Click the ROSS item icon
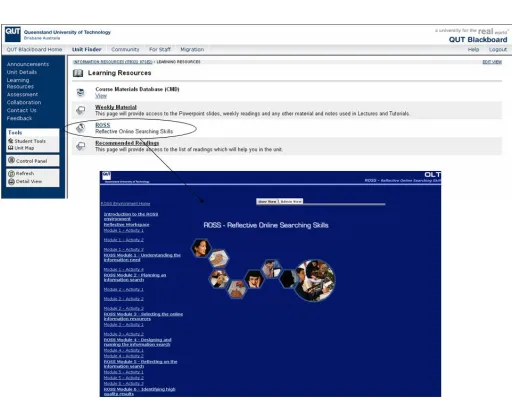Screen dimensions: 512x400 [x=80, y=128]
